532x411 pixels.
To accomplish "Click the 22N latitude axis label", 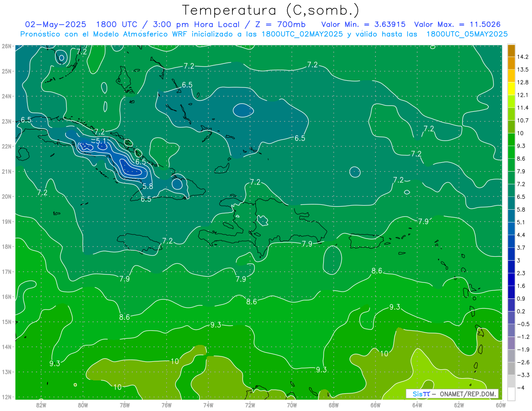I will 7,146.
